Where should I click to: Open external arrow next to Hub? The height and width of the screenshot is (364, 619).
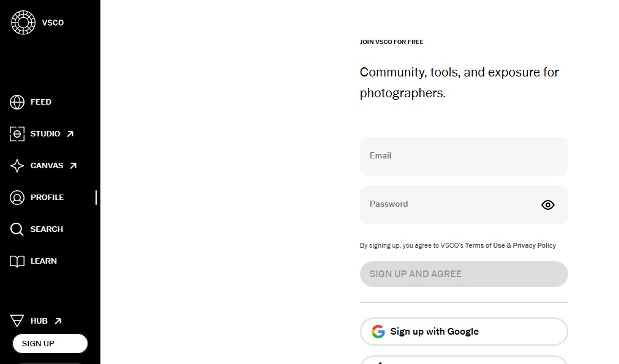(x=58, y=321)
